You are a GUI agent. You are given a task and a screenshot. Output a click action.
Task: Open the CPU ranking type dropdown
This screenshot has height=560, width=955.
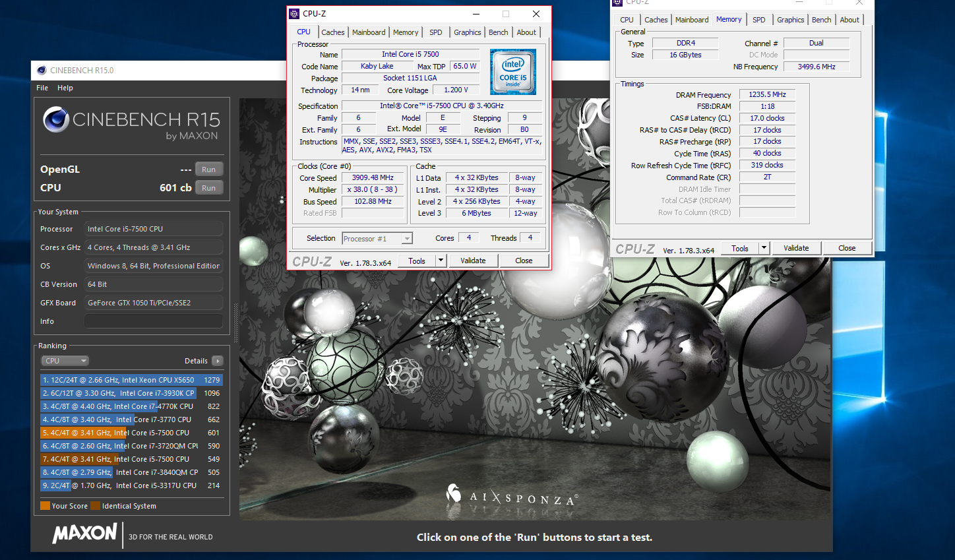coord(65,361)
